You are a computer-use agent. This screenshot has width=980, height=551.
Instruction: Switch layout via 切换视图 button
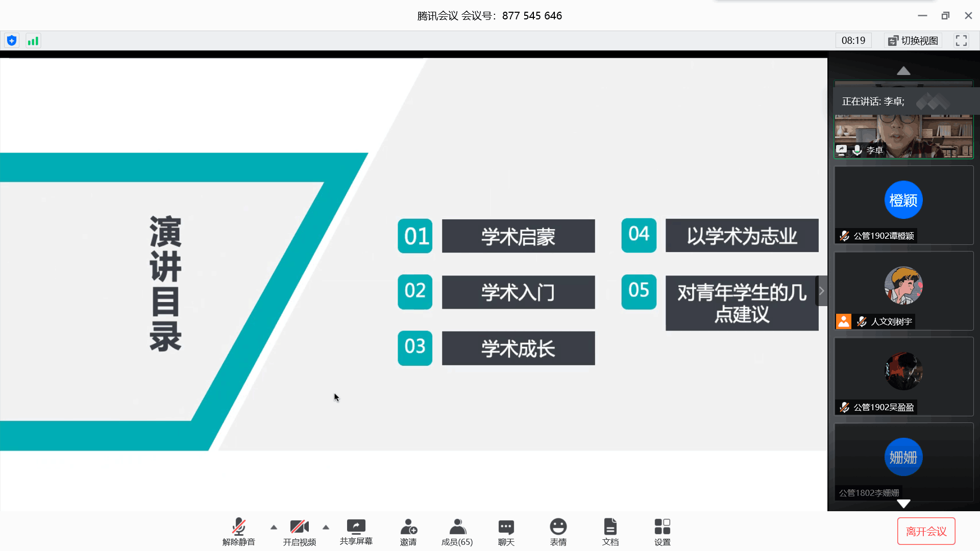click(x=913, y=40)
